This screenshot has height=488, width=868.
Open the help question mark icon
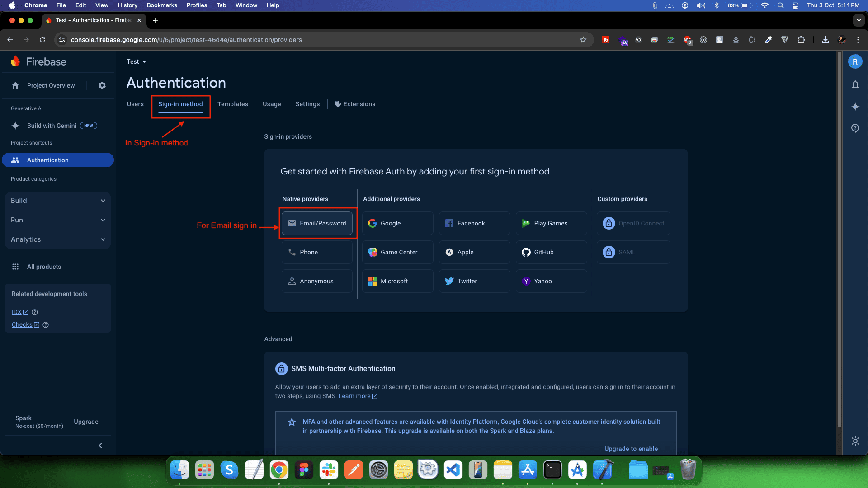pos(855,128)
